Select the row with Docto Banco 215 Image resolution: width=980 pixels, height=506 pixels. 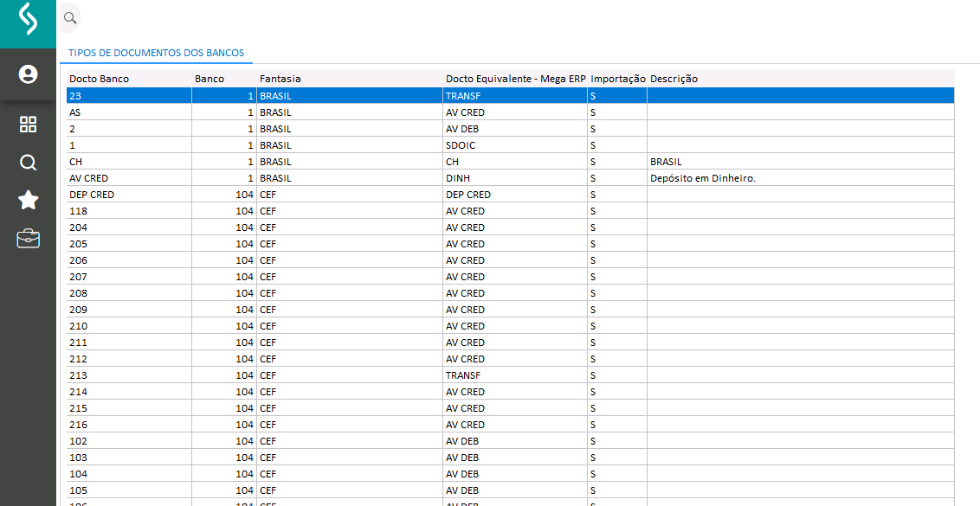[x=511, y=408]
